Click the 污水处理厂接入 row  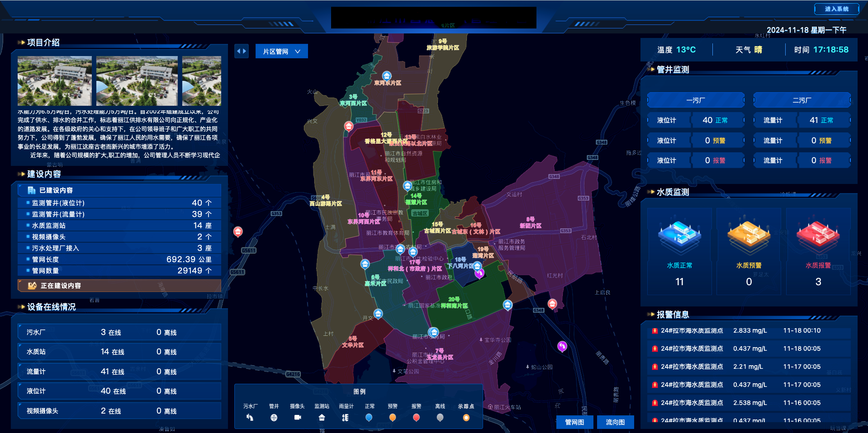point(119,248)
